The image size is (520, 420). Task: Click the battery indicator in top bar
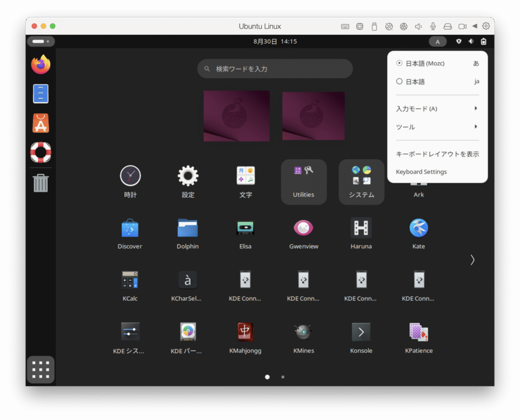coord(483,42)
